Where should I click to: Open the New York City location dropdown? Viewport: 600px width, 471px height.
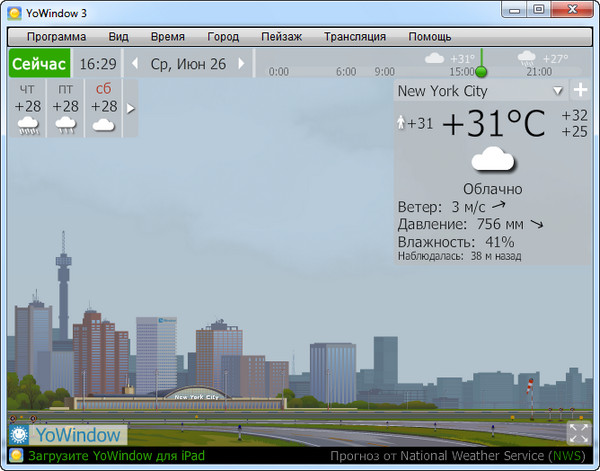point(558,90)
